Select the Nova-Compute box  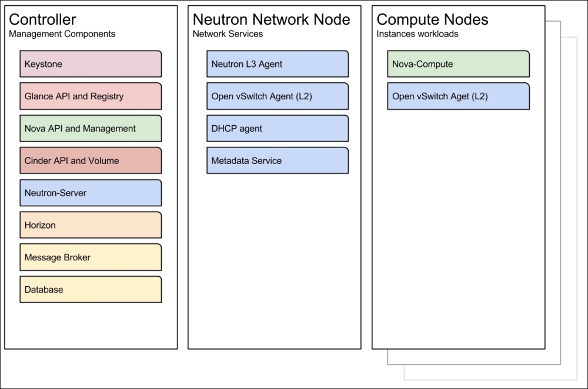459,64
